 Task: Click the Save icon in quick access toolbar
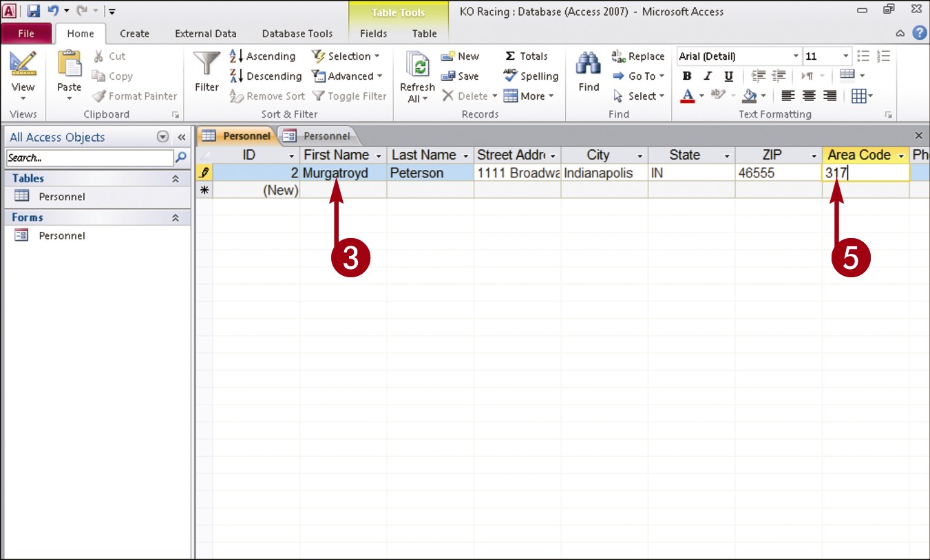pos(34,11)
